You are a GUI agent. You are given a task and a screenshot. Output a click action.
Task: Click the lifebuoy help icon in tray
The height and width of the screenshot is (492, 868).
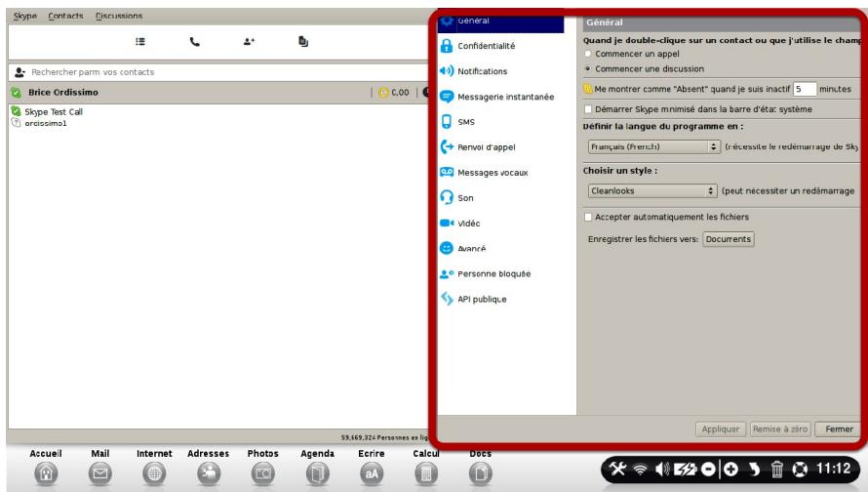click(x=800, y=470)
